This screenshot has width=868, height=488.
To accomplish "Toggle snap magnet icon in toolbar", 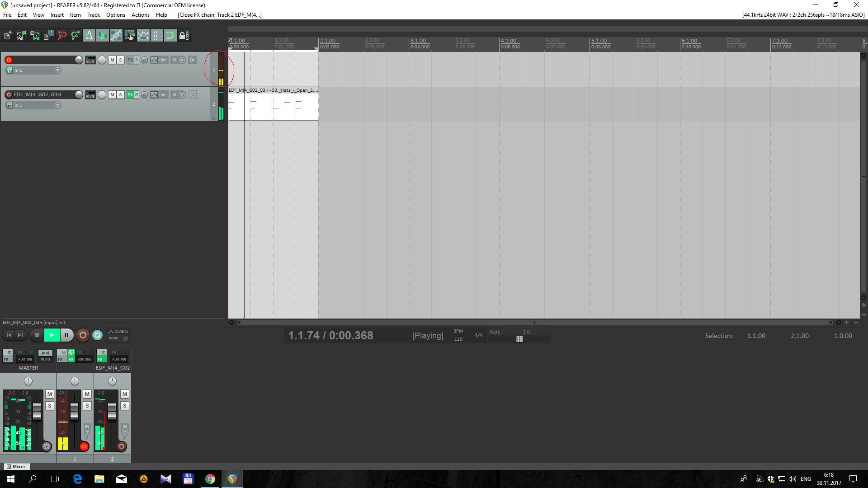I will (x=170, y=36).
